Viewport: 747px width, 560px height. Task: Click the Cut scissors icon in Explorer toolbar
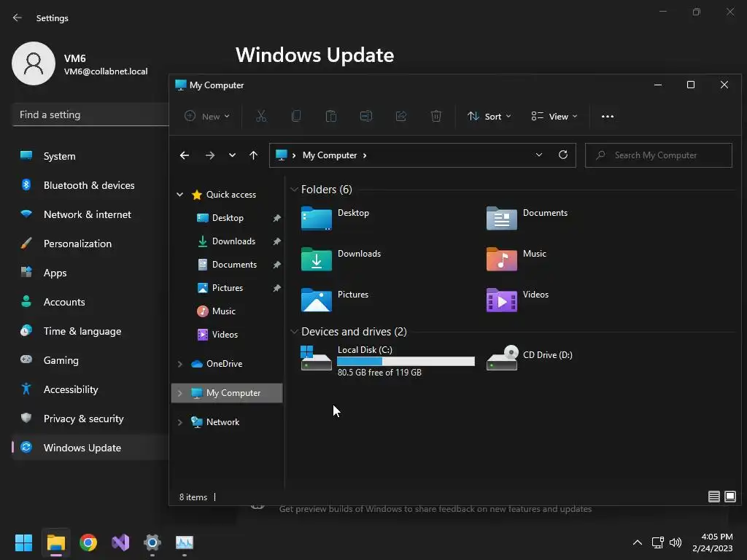point(261,116)
